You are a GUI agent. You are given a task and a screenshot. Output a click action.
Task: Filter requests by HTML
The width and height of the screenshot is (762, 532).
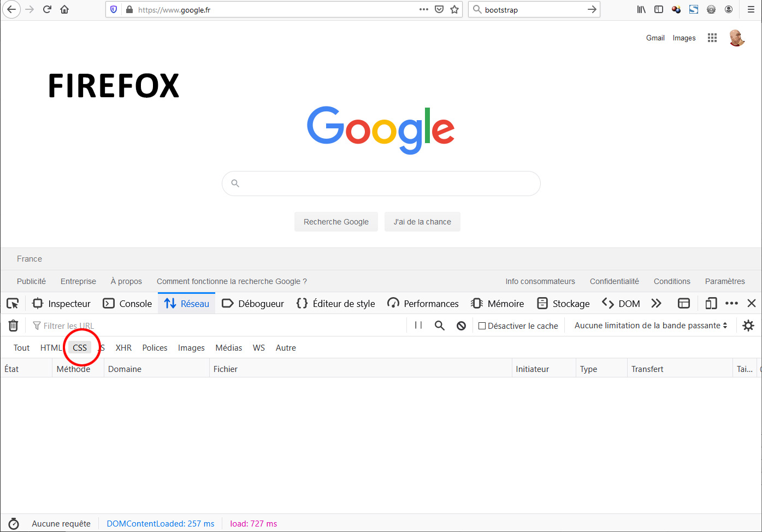pos(51,347)
